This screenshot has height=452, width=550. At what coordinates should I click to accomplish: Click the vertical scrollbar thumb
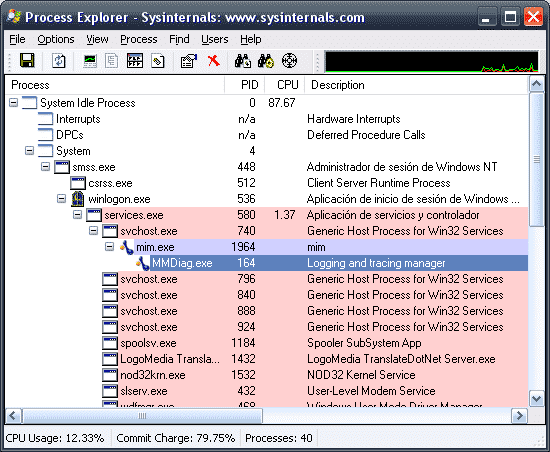[536, 160]
